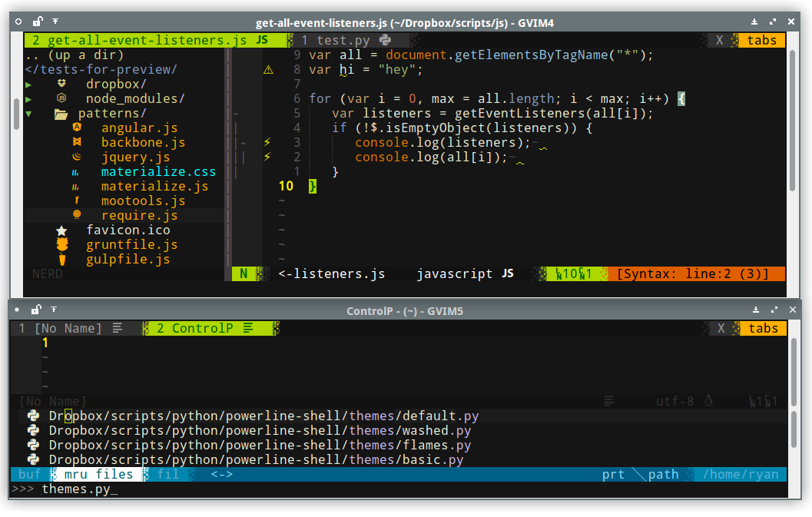Go up a directory in NERDTree
This screenshot has width=812, height=517.
coord(75,55)
